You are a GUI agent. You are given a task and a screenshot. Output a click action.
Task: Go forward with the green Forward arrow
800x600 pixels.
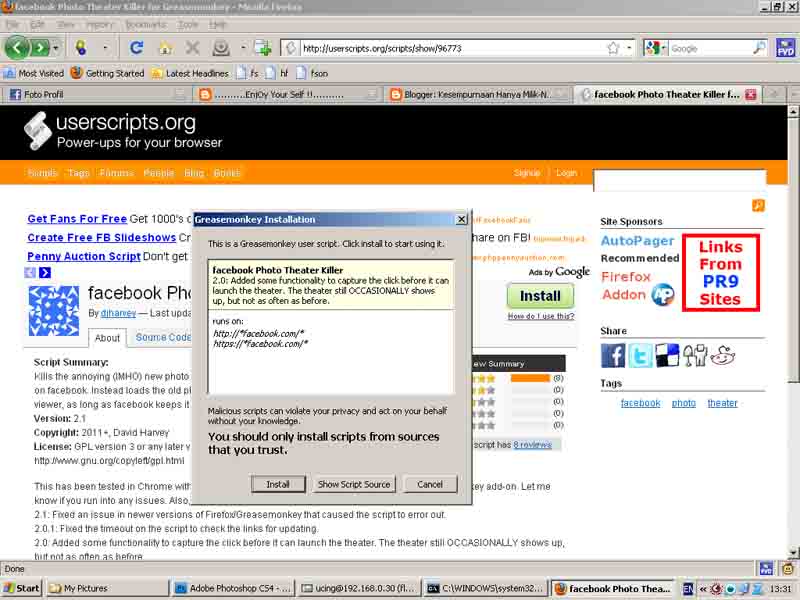click(x=40, y=48)
